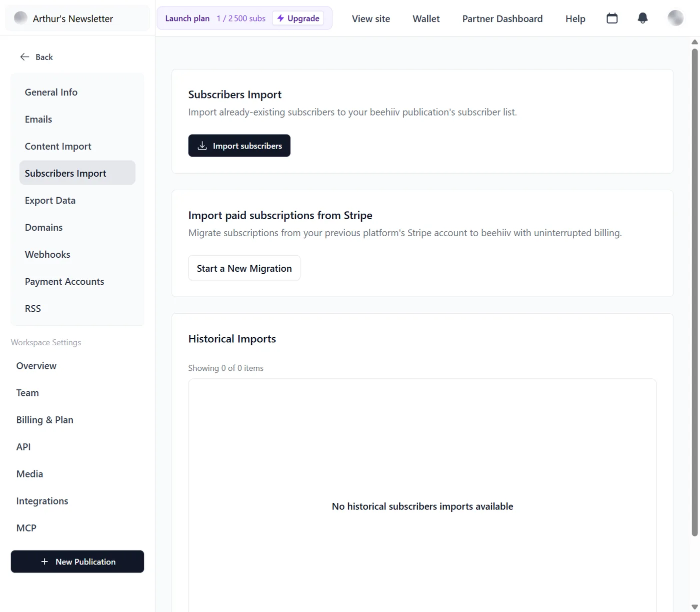Viewport: 700px width, 612px height.
Task: Click 'Import paid subscriptions from Stripe' heading
Action: tap(280, 215)
